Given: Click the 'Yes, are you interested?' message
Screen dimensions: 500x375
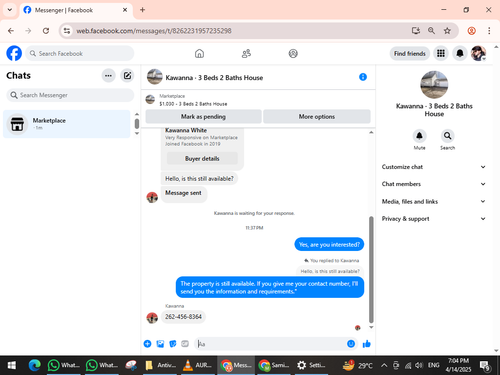Looking at the screenshot, I should pyautogui.click(x=329, y=244).
